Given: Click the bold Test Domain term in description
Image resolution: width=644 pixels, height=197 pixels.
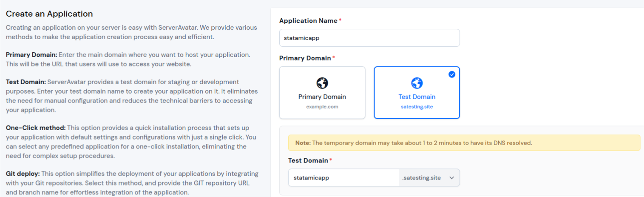Looking at the screenshot, I should (x=26, y=82).
